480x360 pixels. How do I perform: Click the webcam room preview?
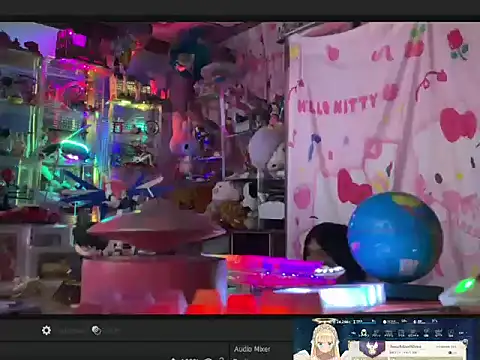coord(240,168)
